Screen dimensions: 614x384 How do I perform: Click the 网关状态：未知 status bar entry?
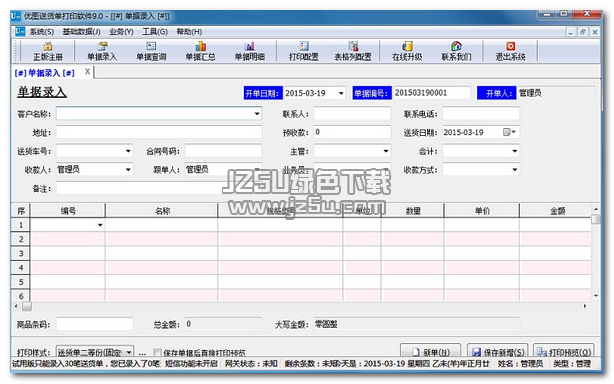click(251, 364)
